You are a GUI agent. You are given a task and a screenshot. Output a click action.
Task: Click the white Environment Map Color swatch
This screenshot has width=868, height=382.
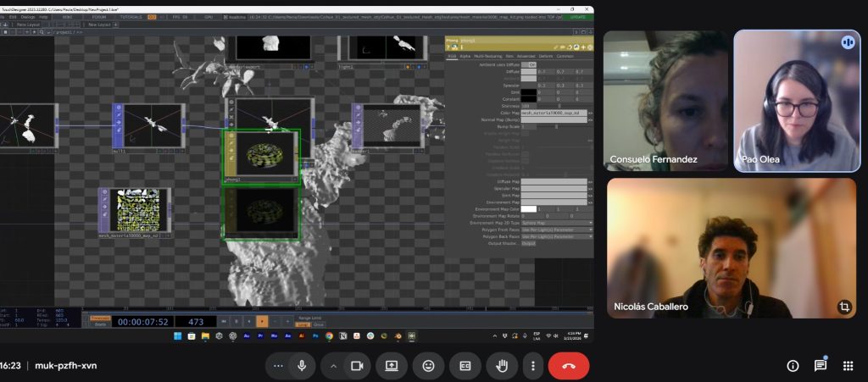(x=529, y=208)
